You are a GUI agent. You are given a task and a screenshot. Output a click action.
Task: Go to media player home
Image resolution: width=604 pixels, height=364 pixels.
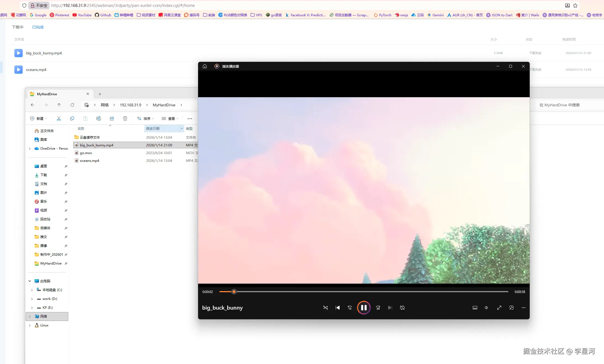coord(204,66)
